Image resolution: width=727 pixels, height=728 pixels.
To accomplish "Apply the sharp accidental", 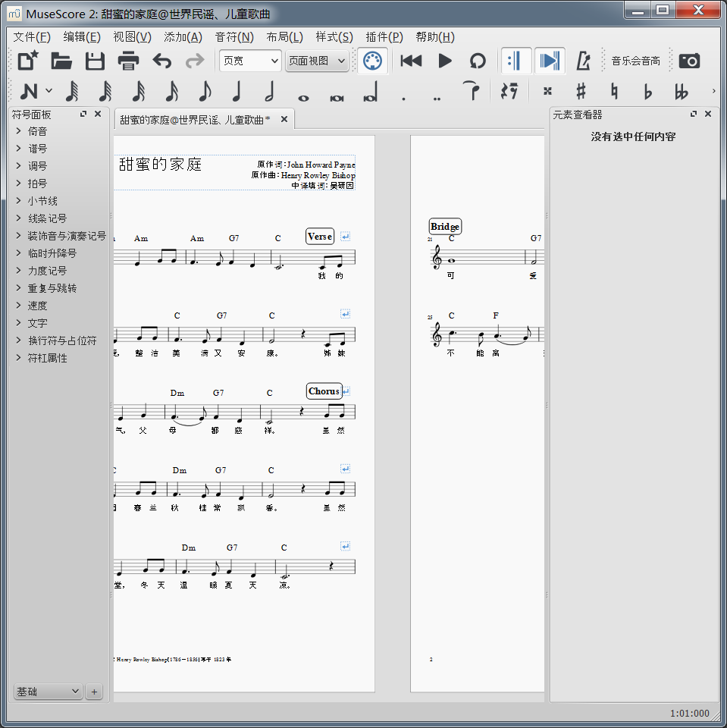I will (581, 92).
